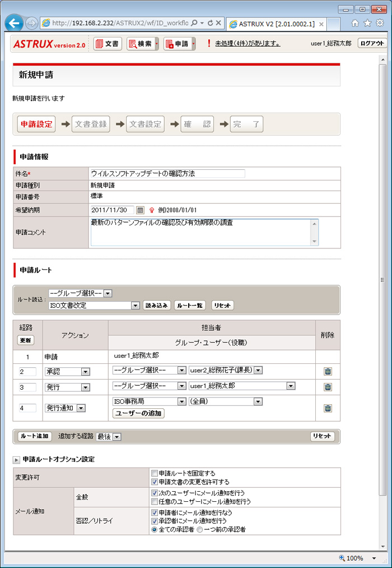Open the 申請 menu button

[x=178, y=44]
